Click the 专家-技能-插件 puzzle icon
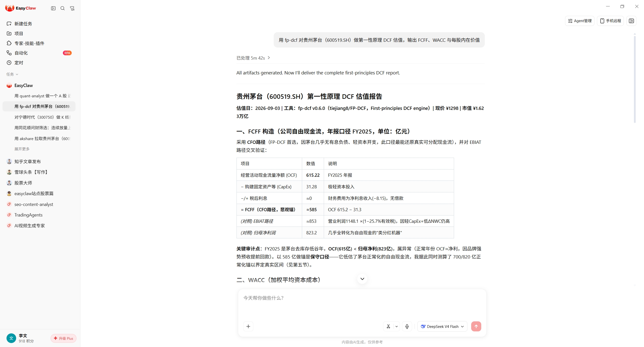Screen dimensions: 644x347 [x=9, y=43]
